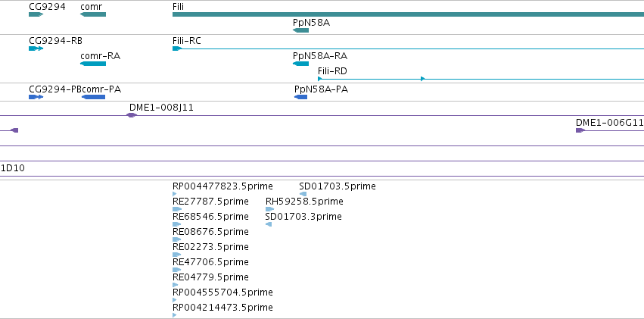Click the comr gene arrow glyph

point(93,14)
